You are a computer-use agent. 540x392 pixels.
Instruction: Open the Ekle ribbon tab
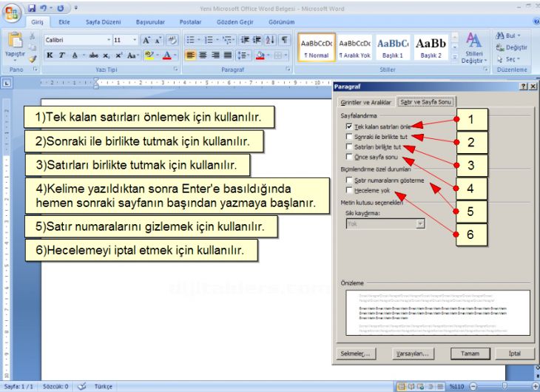[x=64, y=22]
